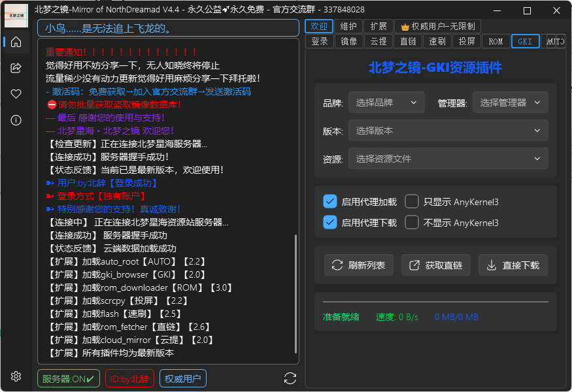Select the ROM tab
The image size is (572, 392).
pos(496,41)
